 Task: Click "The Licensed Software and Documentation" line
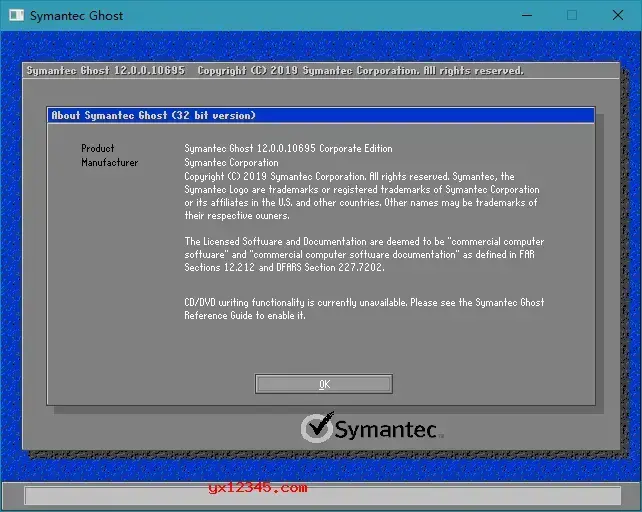364,242
